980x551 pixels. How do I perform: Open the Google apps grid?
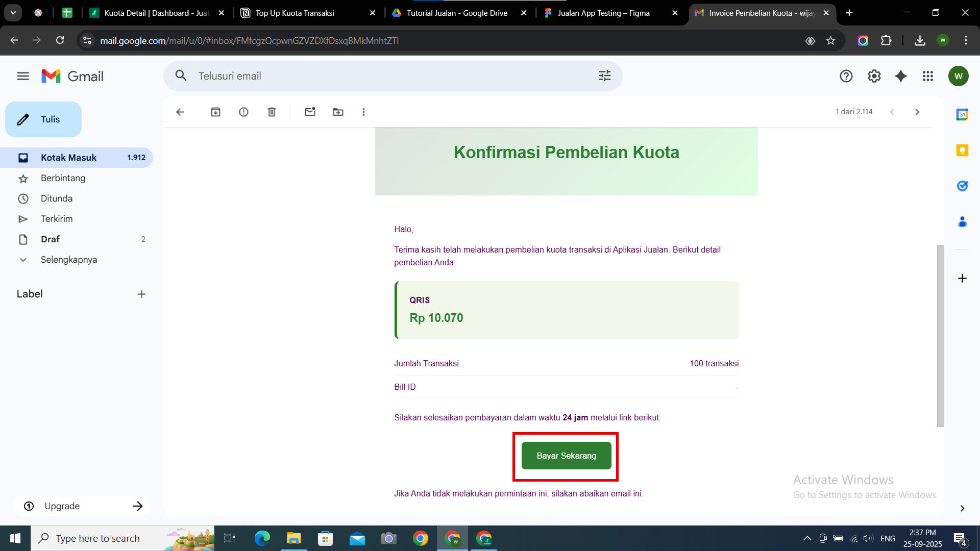tap(927, 76)
